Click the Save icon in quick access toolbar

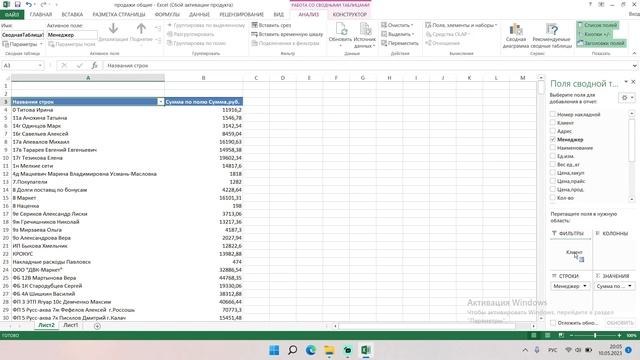point(18,4)
